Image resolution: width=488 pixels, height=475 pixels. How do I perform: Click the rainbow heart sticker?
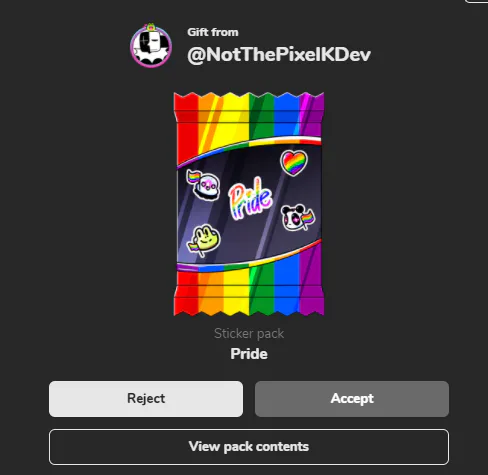294,163
